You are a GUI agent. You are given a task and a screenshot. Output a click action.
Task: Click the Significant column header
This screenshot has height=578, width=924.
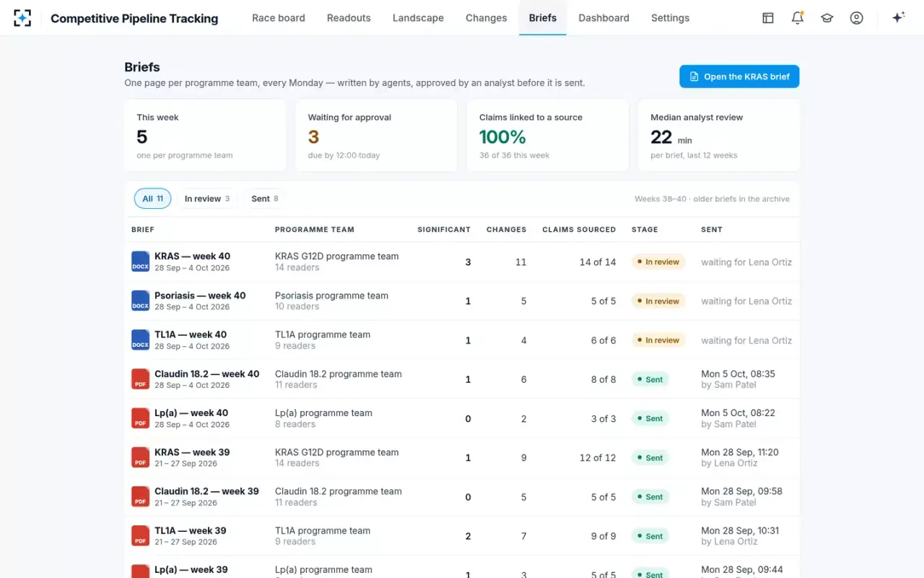[444, 230]
